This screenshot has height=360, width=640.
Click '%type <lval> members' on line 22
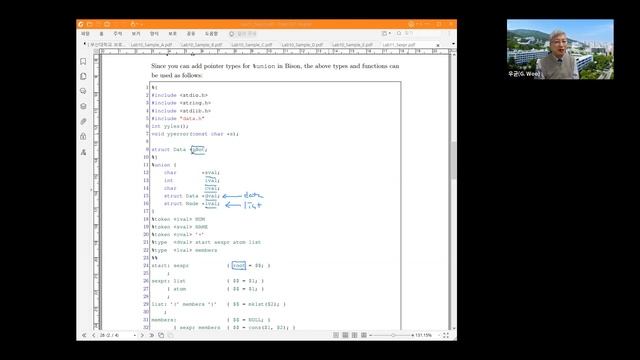(184, 250)
